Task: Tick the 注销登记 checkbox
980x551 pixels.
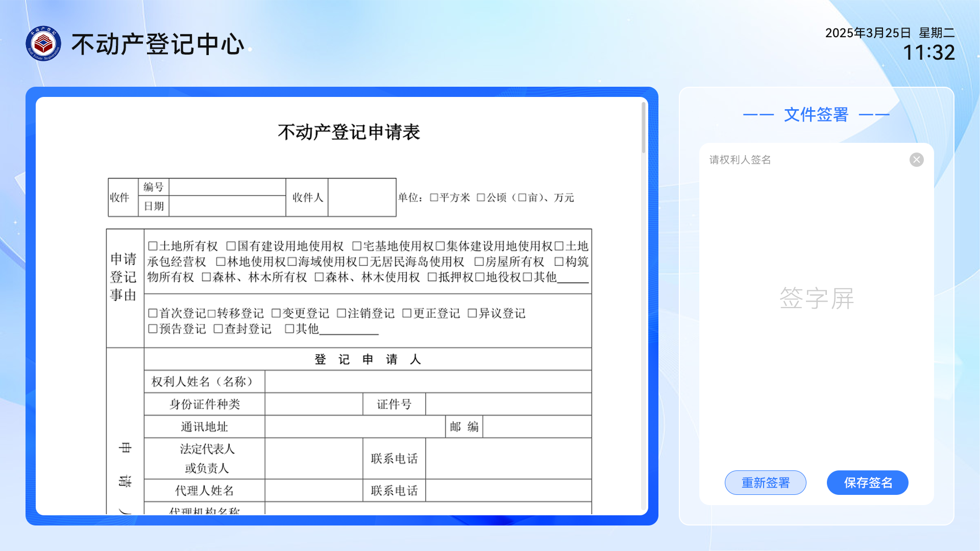Action: tap(341, 313)
